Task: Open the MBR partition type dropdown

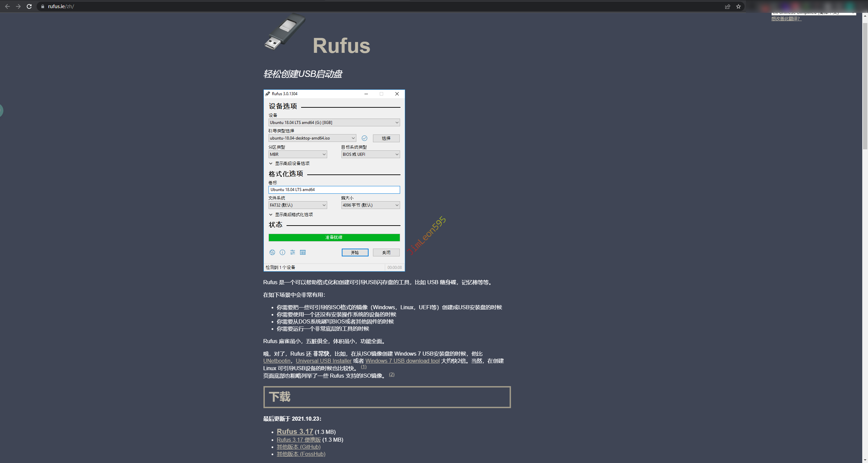Action: click(297, 154)
